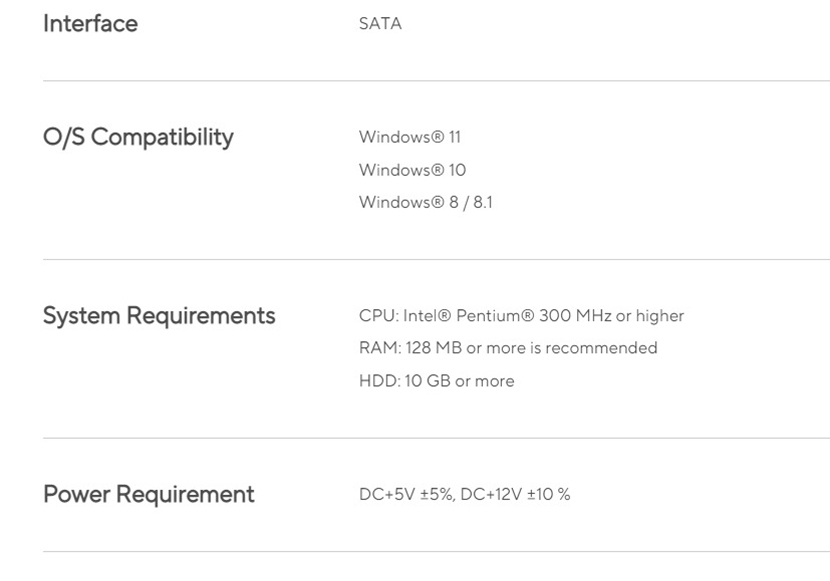Image resolution: width=830 pixels, height=581 pixels.
Task: Click the divider below Power Requirement row
Action: click(436, 552)
